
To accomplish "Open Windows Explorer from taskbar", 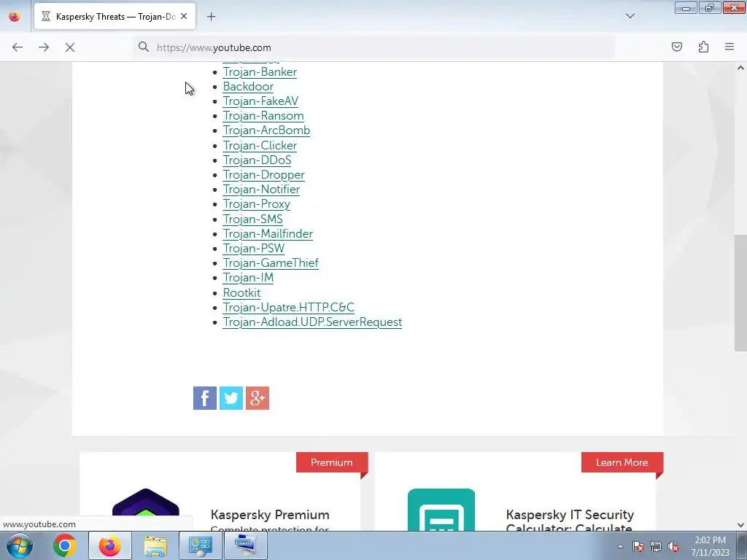I will pyautogui.click(x=155, y=545).
